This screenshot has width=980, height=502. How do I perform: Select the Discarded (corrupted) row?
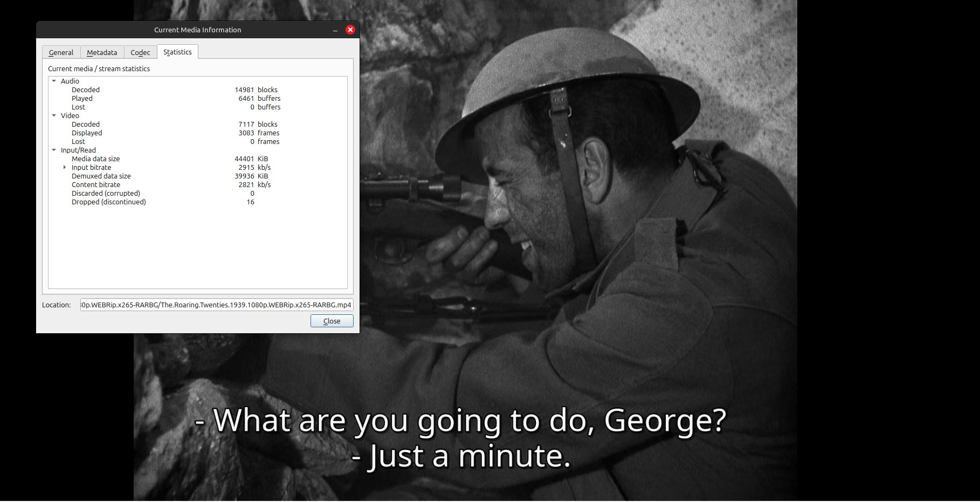198,193
